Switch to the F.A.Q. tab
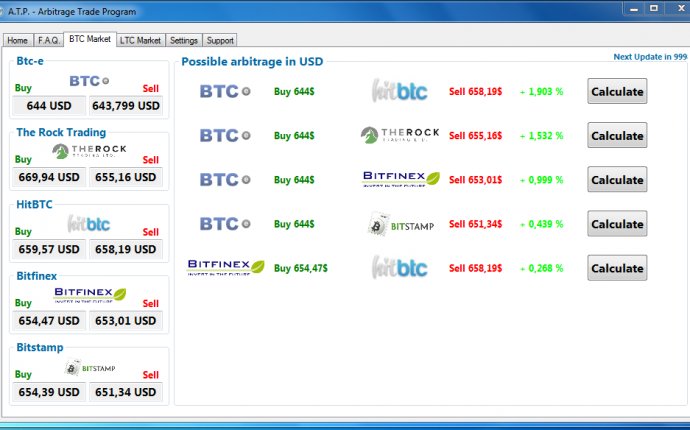The height and width of the screenshot is (430, 690). pos(48,40)
